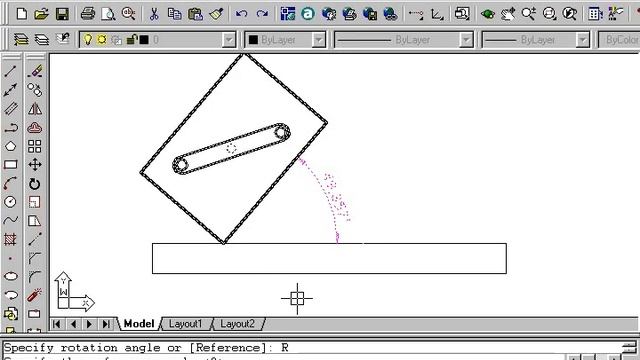Switch to the Layout2 tab
The height and width of the screenshot is (360, 640).
[x=237, y=324]
